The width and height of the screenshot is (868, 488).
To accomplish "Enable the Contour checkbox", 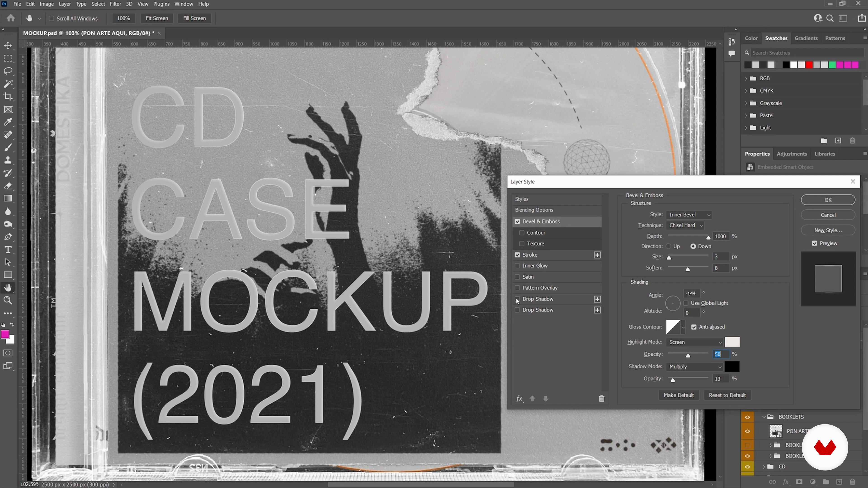I will point(522,233).
